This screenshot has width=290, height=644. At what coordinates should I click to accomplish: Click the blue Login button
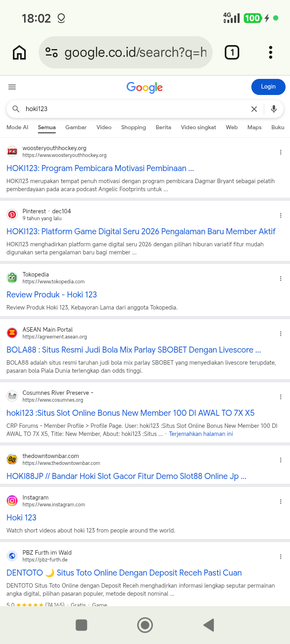click(268, 87)
